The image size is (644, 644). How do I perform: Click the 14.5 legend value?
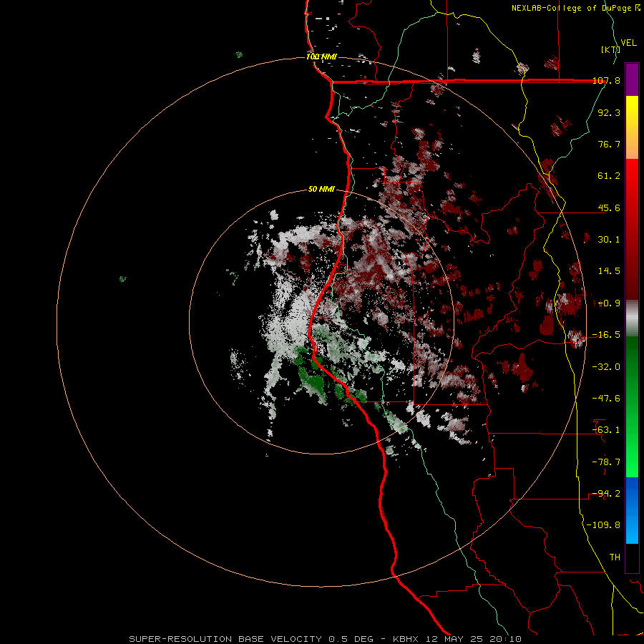click(609, 271)
